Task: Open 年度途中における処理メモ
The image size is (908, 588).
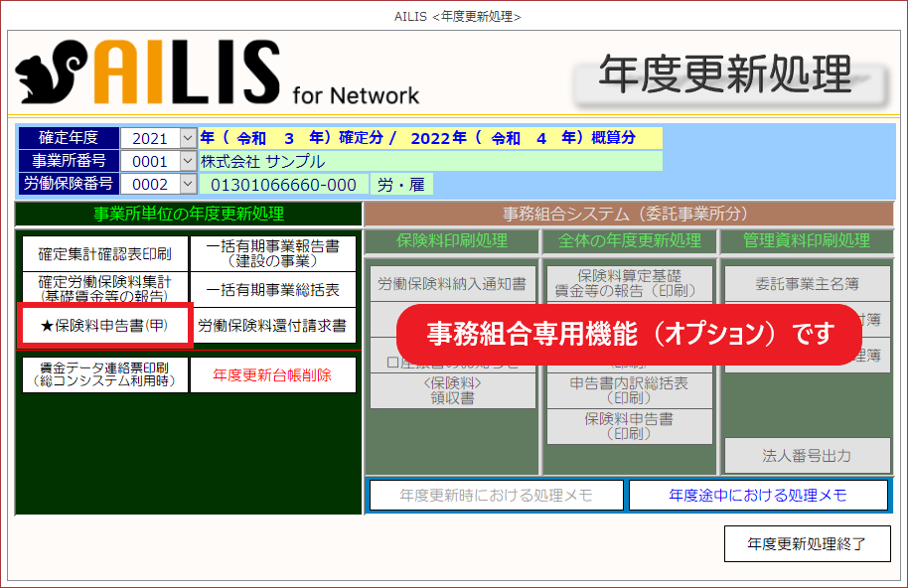Action: 757,495
